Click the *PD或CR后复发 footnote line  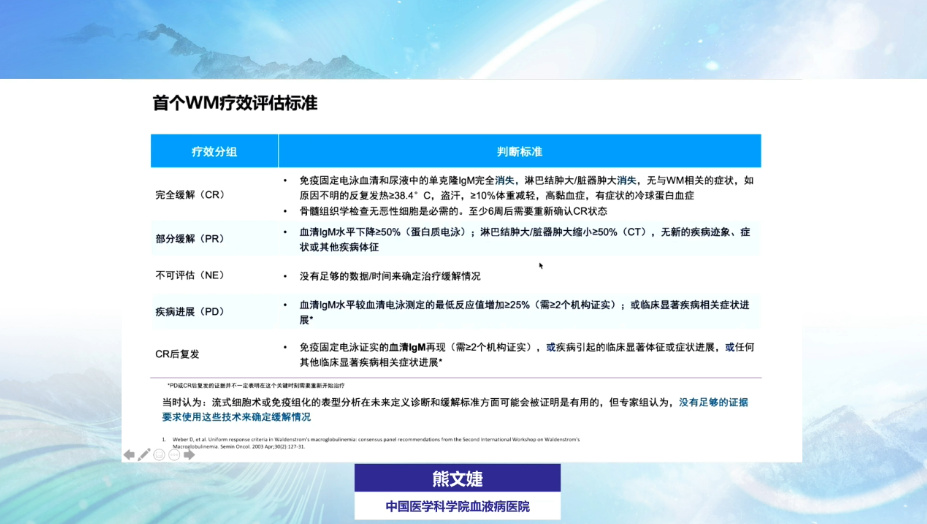point(255,386)
